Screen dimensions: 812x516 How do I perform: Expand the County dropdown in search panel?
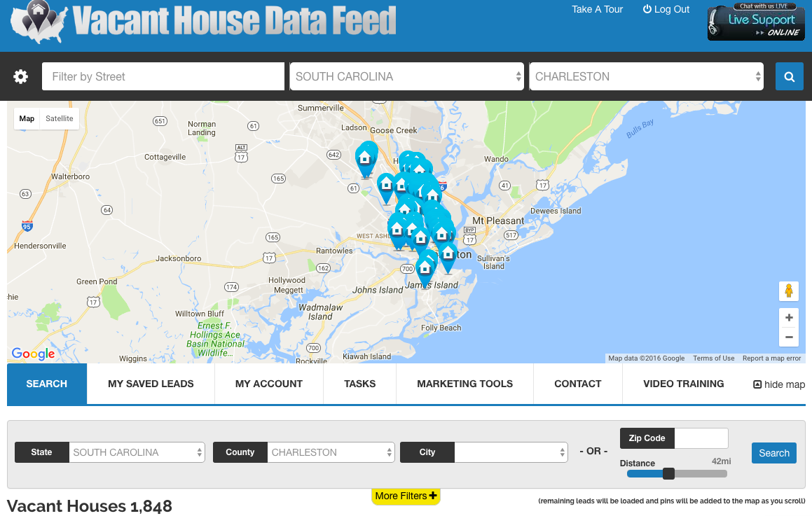tap(331, 452)
